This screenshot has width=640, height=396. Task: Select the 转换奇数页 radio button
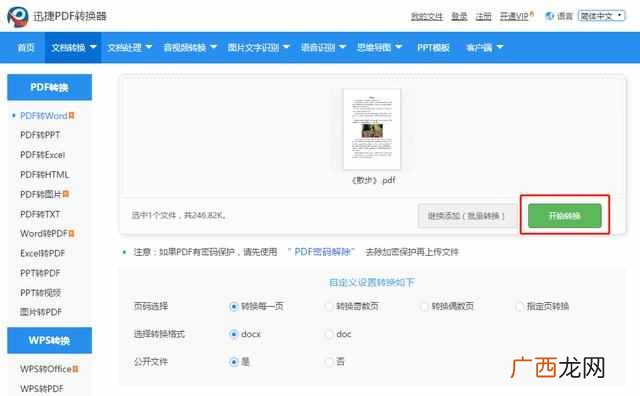coord(329,306)
